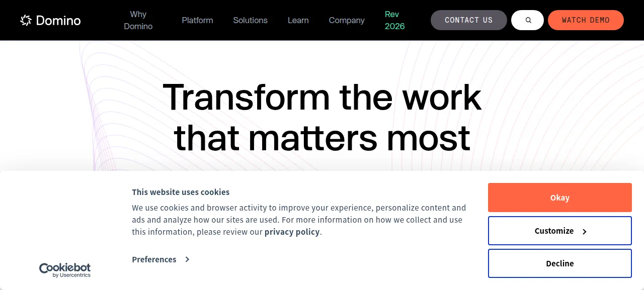Open the privacy policy link

point(292,232)
